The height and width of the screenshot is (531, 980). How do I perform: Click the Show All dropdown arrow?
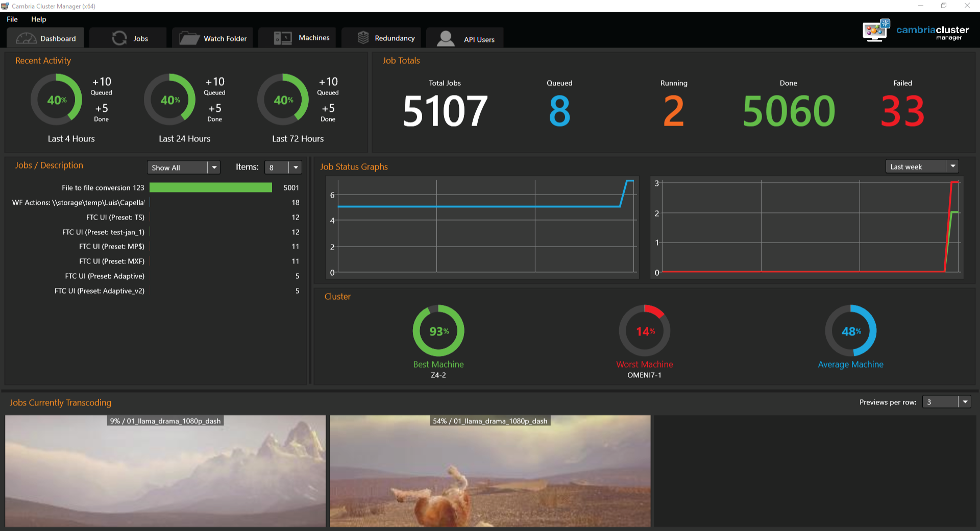tap(214, 167)
